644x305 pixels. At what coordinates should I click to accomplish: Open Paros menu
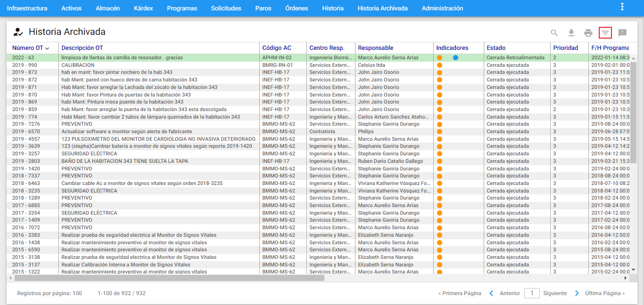pos(263,8)
